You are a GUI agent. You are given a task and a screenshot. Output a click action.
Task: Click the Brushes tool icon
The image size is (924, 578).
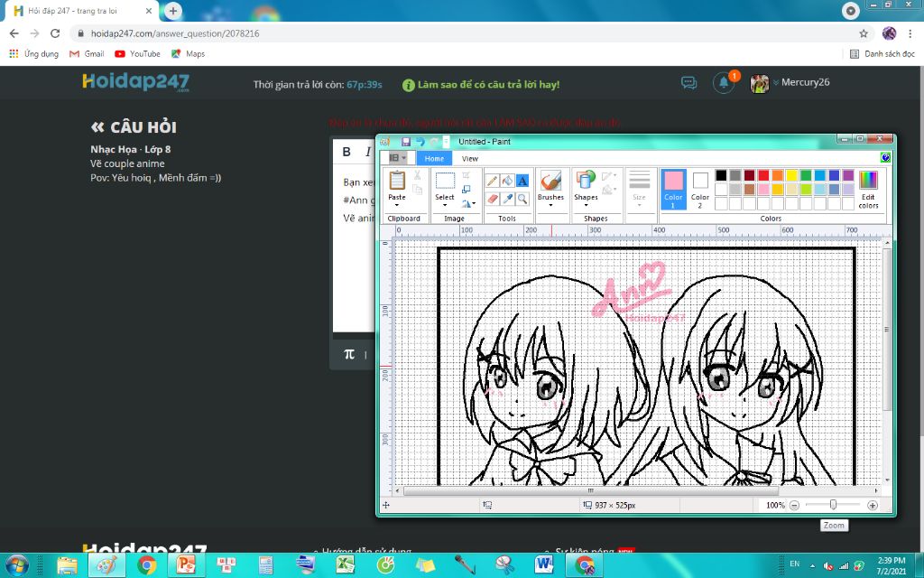point(550,181)
